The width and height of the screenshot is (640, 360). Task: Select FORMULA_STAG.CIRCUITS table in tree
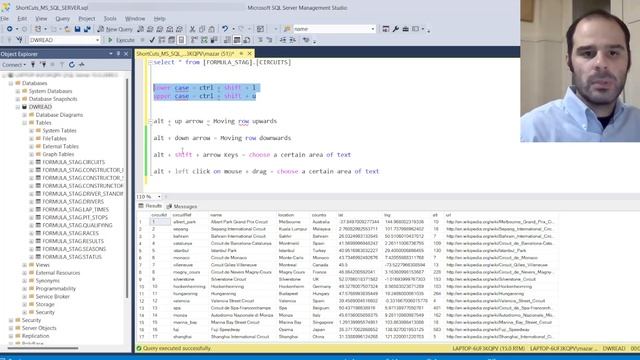[73, 162]
